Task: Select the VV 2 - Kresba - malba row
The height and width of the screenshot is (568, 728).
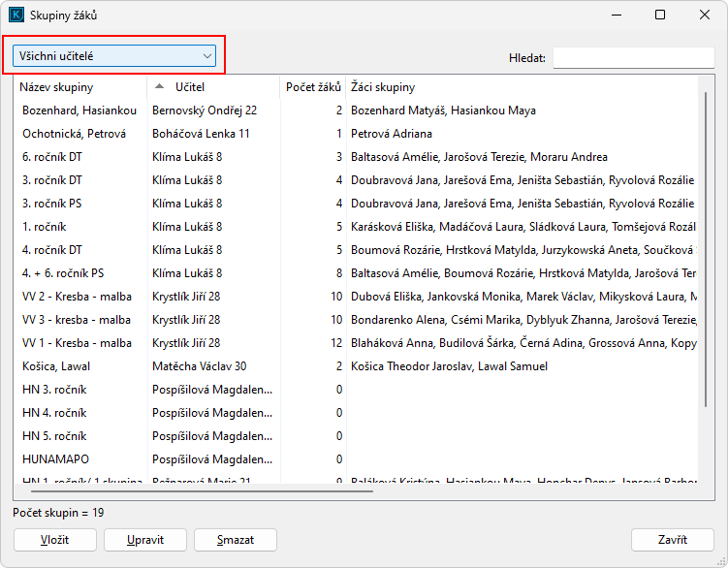Action: pos(77,297)
